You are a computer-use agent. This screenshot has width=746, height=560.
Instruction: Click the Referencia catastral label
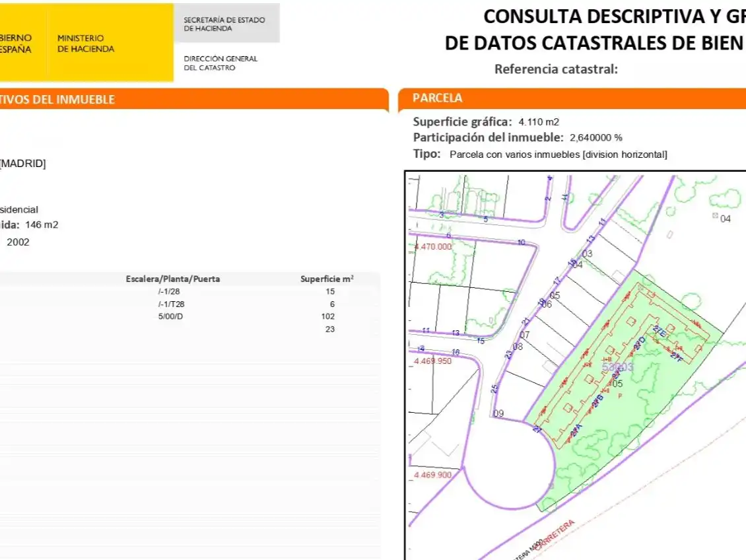point(556,69)
